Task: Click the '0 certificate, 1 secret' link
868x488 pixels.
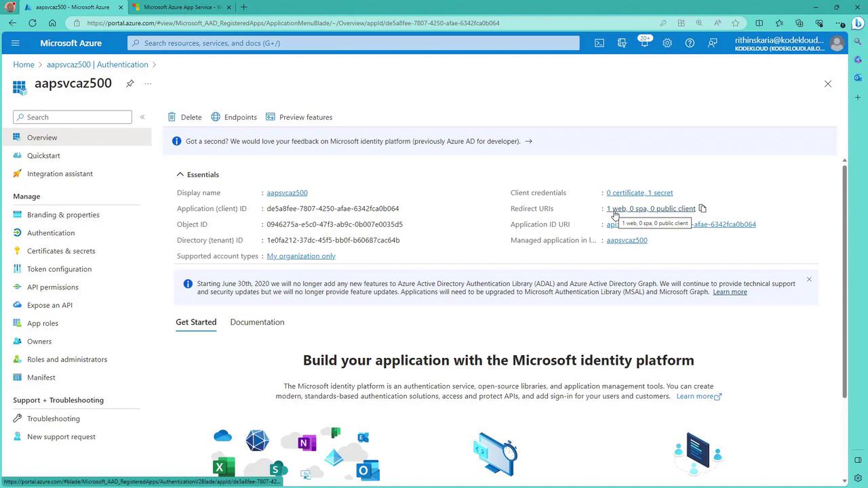Action: [x=639, y=192]
